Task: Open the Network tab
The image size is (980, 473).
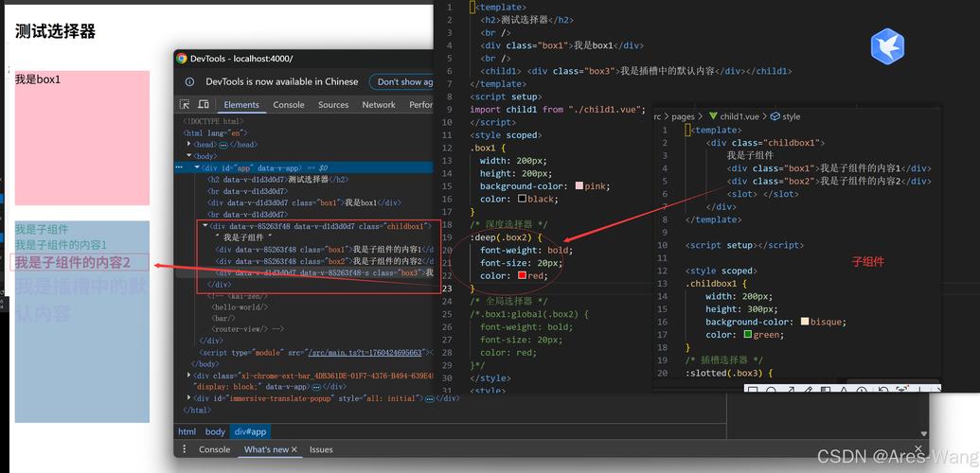Action: point(379,105)
